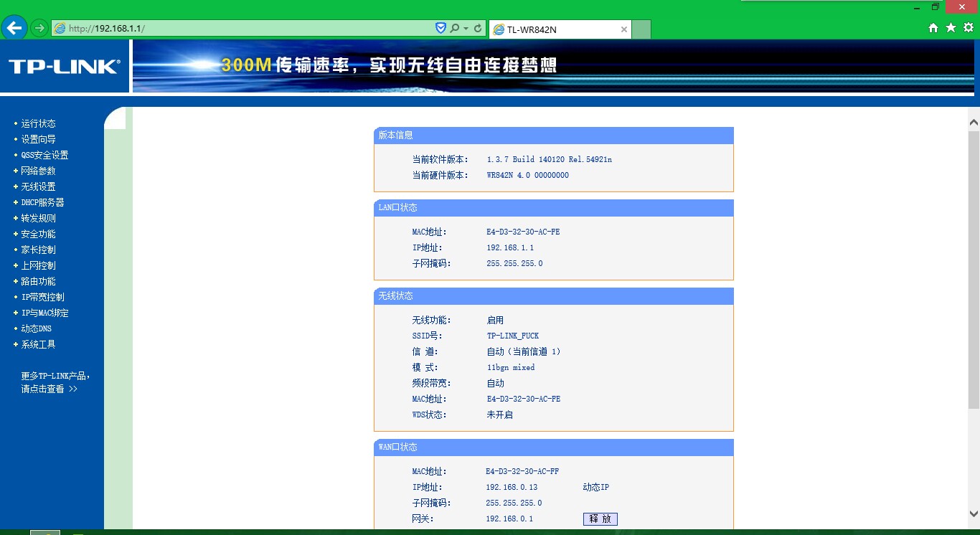Click the 动态IP label
This screenshot has width=980, height=535.
point(596,487)
